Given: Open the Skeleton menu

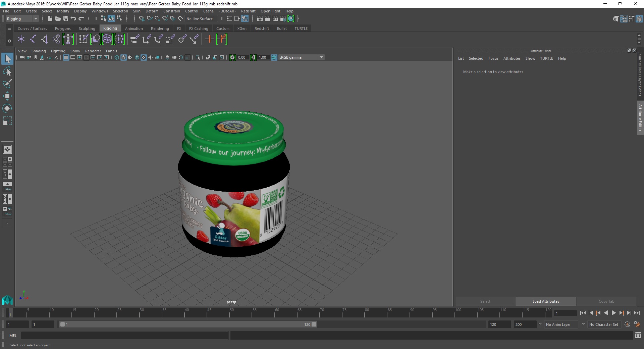Looking at the screenshot, I should 120,11.
